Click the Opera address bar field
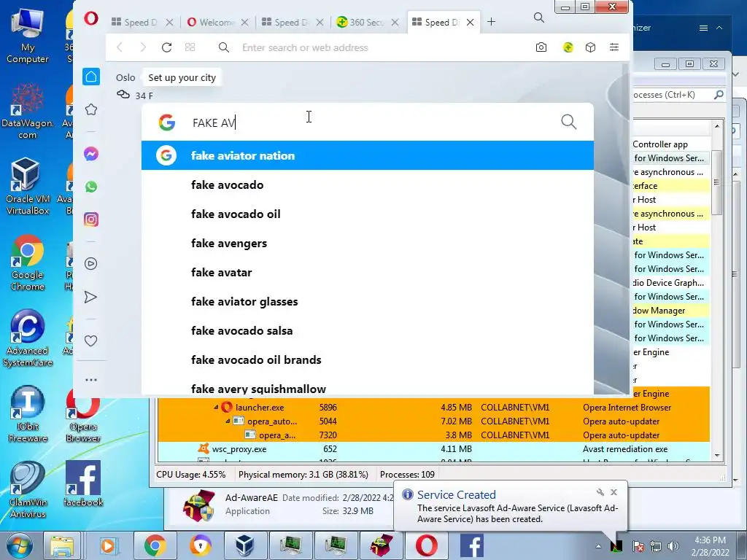Viewport: 747px width, 560px height. (x=381, y=47)
